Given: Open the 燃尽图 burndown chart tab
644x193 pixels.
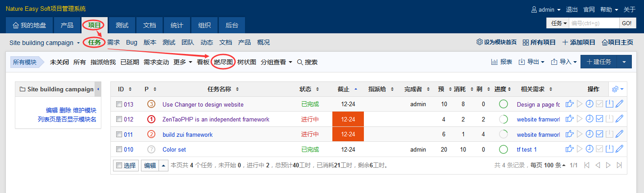Looking at the screenshot, I should coord(223,62).
